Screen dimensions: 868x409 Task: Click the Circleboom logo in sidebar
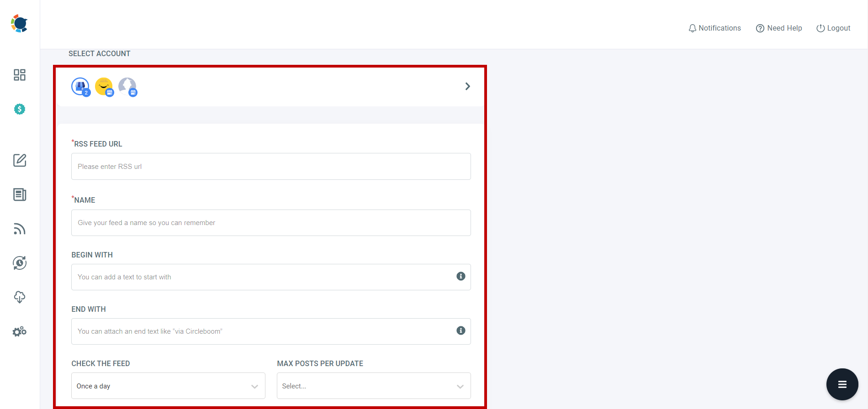click(x=20, y=23)
